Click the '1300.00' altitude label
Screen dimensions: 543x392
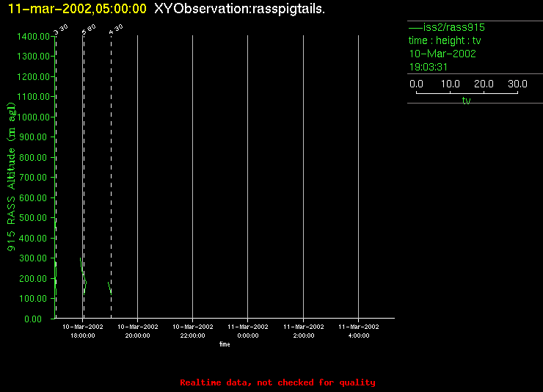tap(33, 56)
